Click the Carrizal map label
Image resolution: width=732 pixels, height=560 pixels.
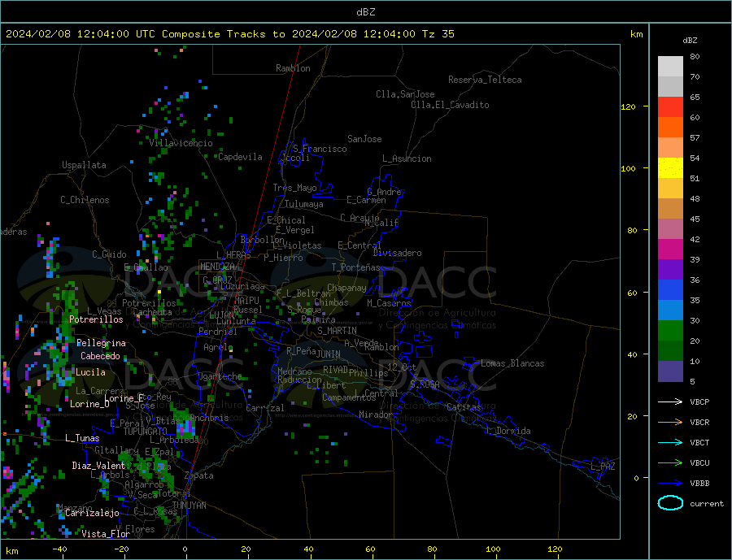265,408
